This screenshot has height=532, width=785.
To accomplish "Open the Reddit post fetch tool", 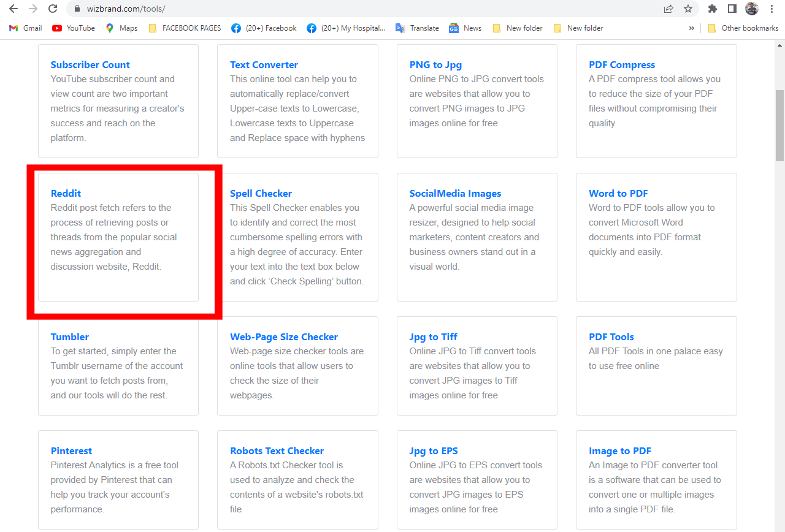I will tap(66, 193).
